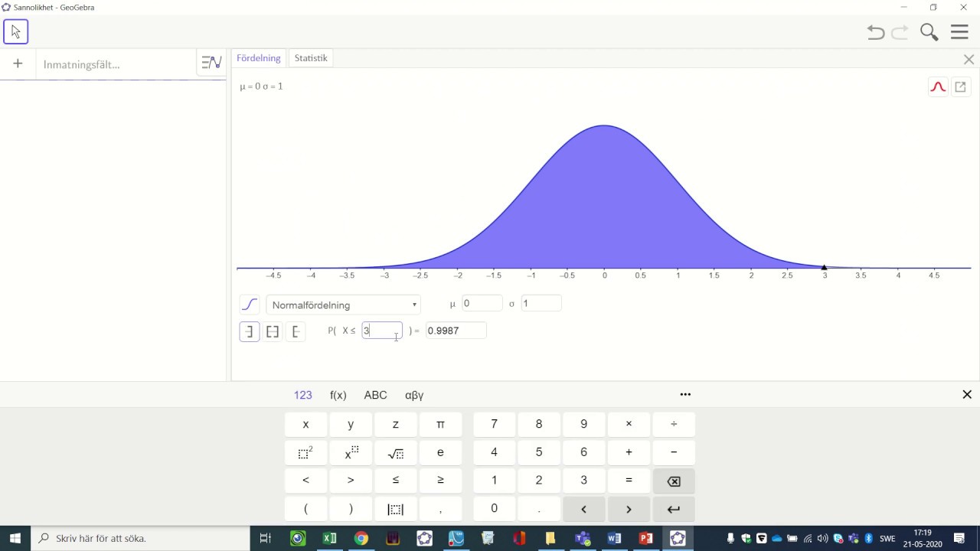The height and width of the screenshot is (551, 980).
Task: Move the triangle marker at 3 on axis
Action: [x=824, y=267]
